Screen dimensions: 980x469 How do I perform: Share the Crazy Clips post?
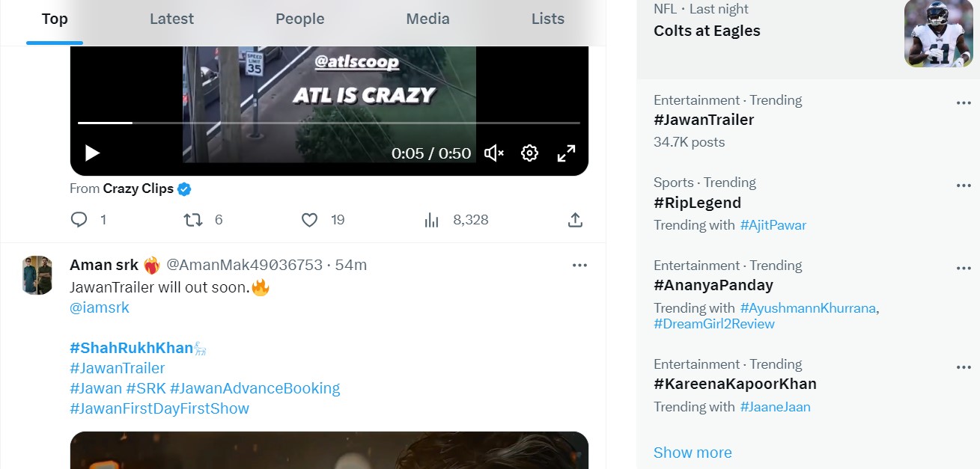tap(575, 220)
